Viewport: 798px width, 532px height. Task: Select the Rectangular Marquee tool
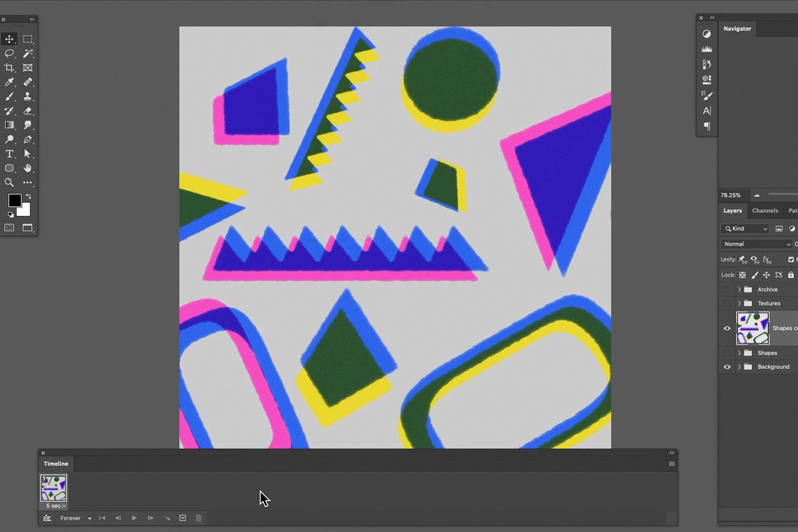[28, 39]
